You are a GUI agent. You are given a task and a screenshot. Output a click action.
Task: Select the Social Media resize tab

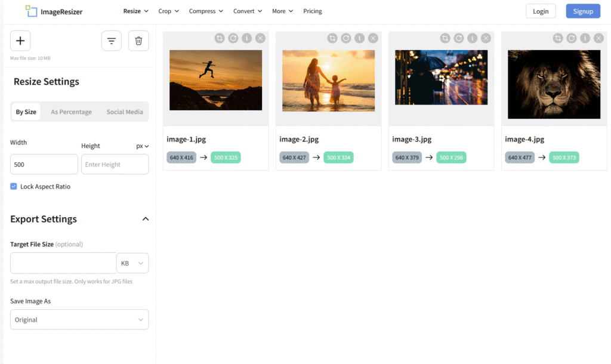[x=125, y=112]
